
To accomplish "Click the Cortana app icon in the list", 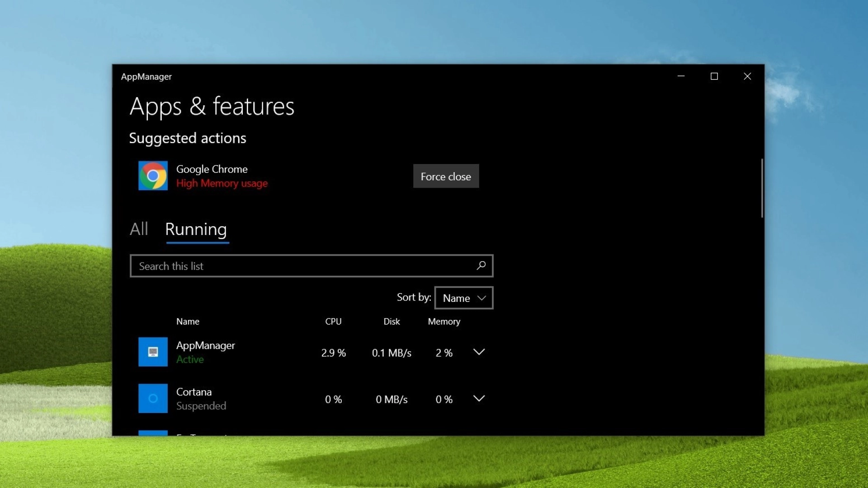I will point(153,398).
